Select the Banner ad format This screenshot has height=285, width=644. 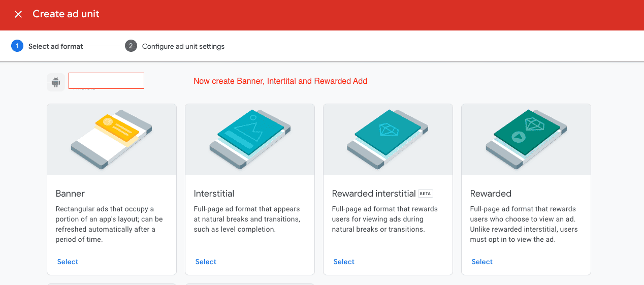click(x=68, y=262)
